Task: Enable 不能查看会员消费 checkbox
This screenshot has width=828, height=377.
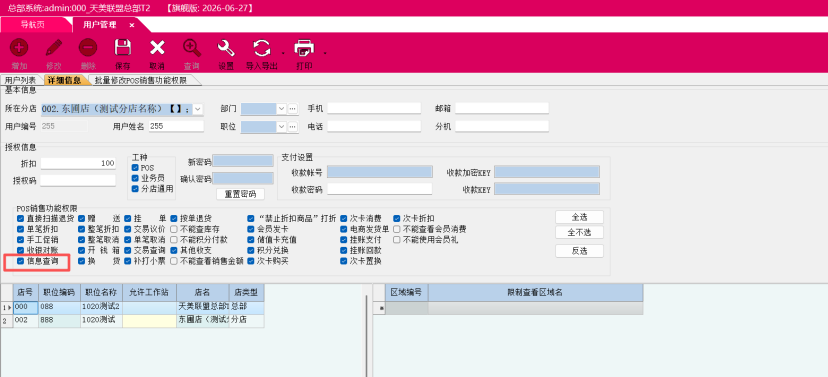Action: 397,229
